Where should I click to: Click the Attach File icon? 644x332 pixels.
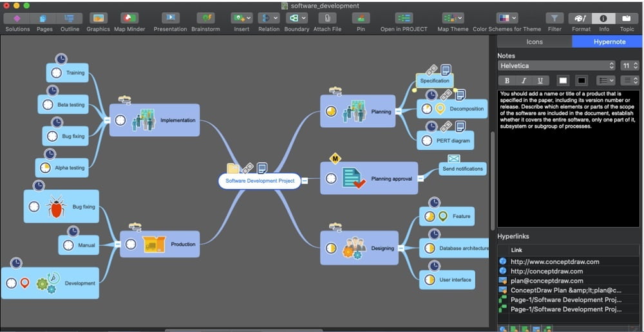327,19
